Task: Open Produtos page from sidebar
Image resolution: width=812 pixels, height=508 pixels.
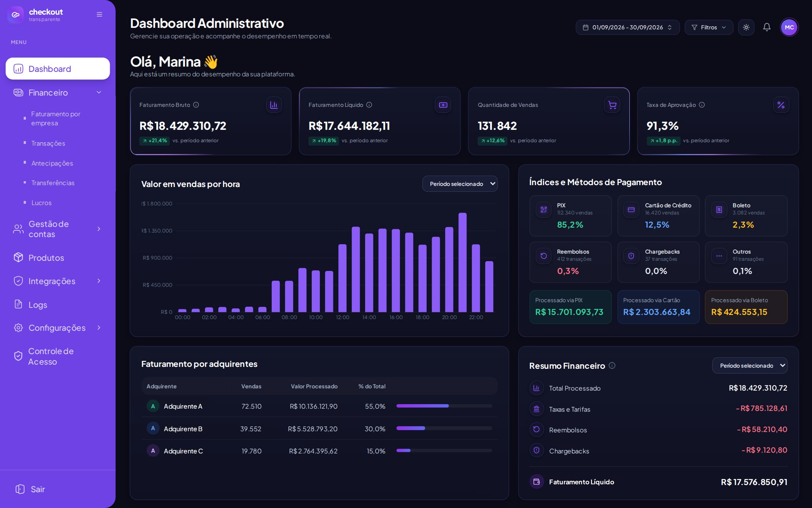Action: coord(58,258)
